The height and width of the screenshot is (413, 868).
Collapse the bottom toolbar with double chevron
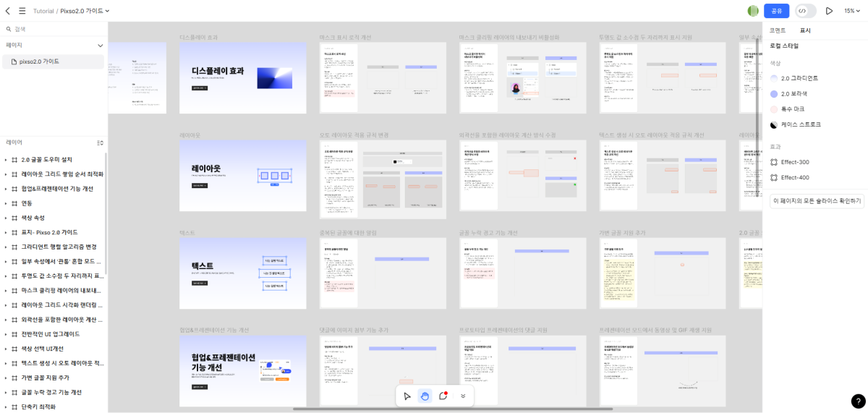point(463,396)
